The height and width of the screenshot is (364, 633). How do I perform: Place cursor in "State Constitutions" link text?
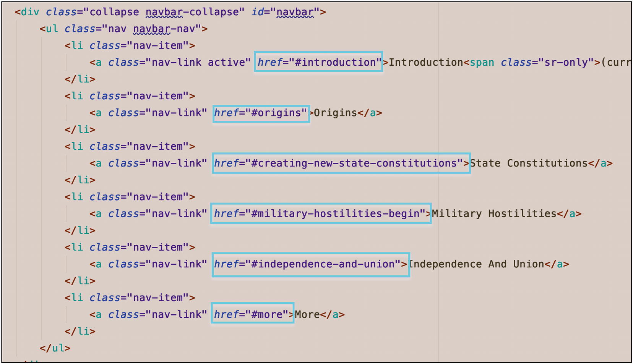click(529, 163)
